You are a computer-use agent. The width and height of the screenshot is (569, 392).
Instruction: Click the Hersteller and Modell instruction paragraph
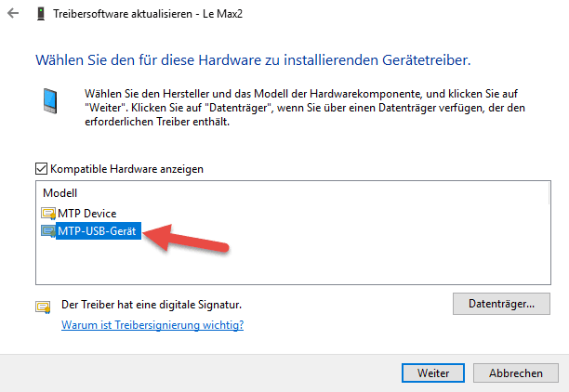click(305, 108)
